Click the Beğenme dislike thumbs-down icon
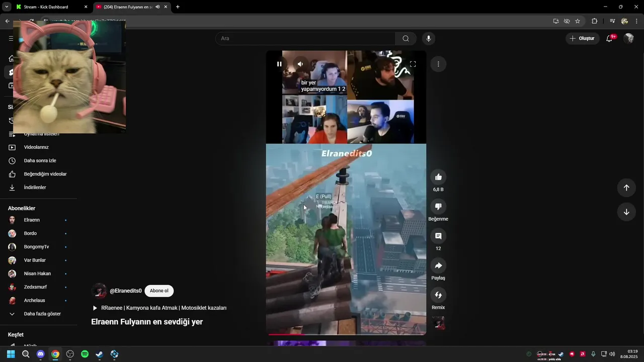The height and width of the screenshot is (362, 644). tap(438, 207)
